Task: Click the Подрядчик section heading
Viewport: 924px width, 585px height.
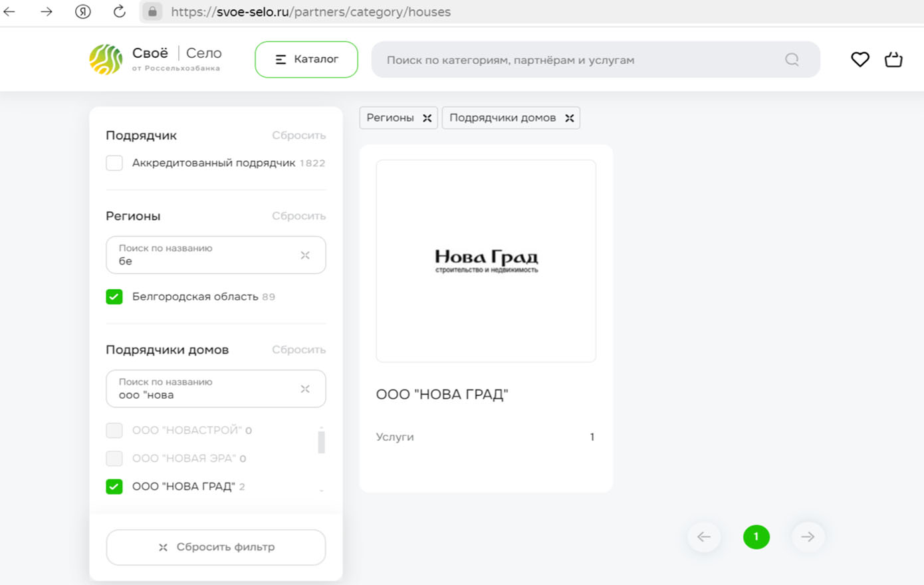Action: (x=141, y=136)
